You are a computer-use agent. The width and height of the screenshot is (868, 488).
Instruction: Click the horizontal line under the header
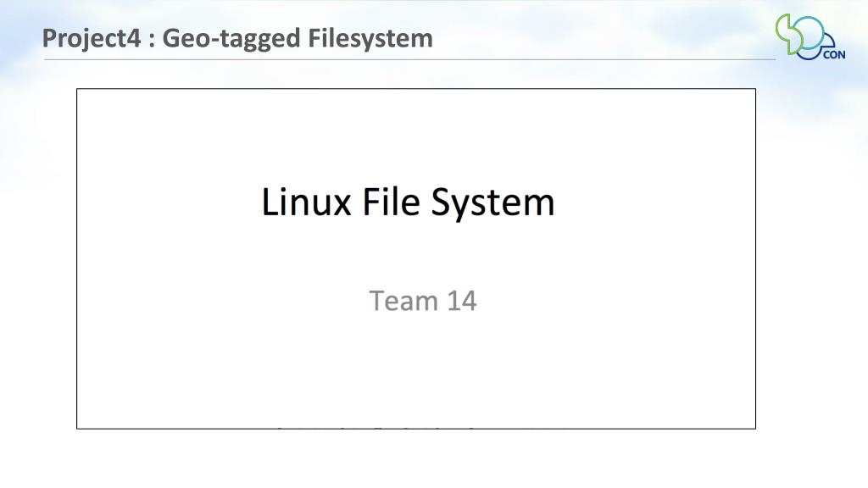pyautogui.click(x=409, y=59)
